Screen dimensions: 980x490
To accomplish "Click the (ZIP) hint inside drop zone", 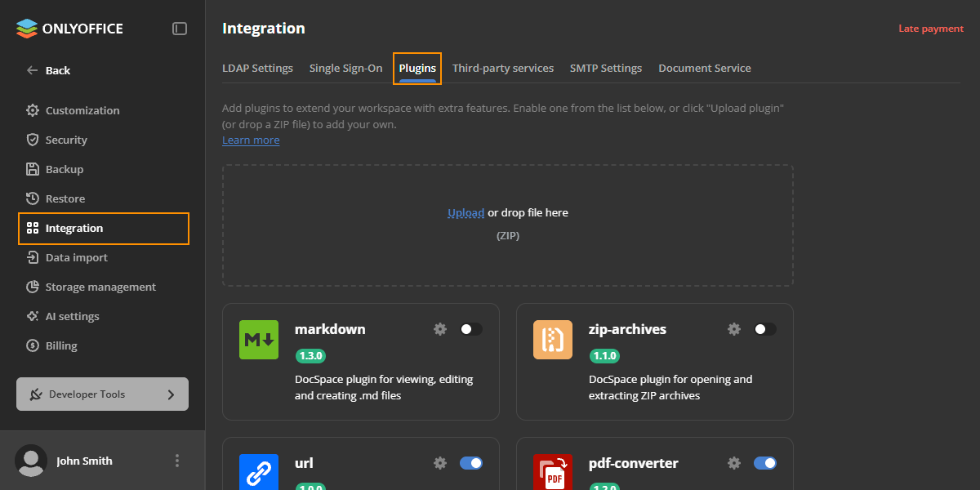I will tap(508, 235).
